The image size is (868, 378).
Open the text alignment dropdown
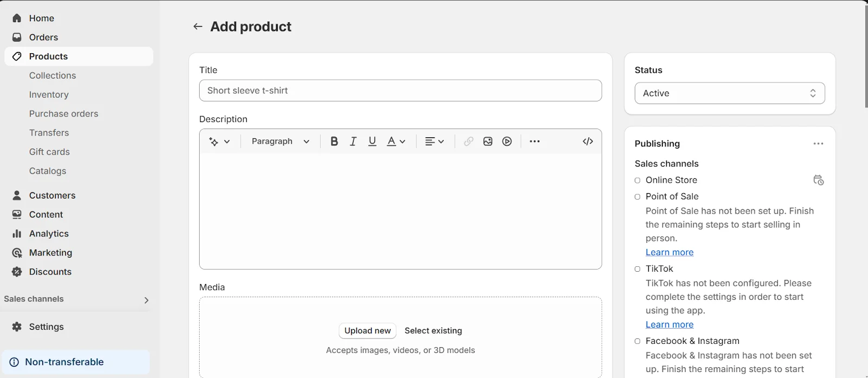(435, 142)
